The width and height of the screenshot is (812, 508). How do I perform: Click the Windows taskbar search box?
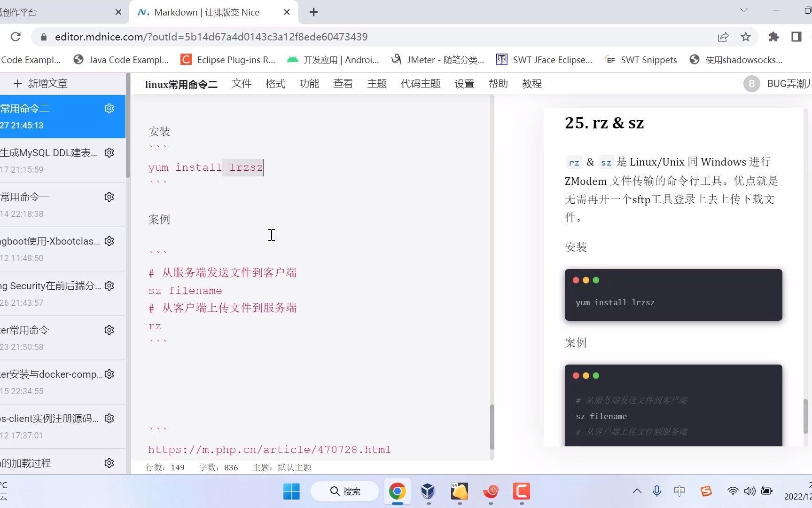(x=345, y=492)
